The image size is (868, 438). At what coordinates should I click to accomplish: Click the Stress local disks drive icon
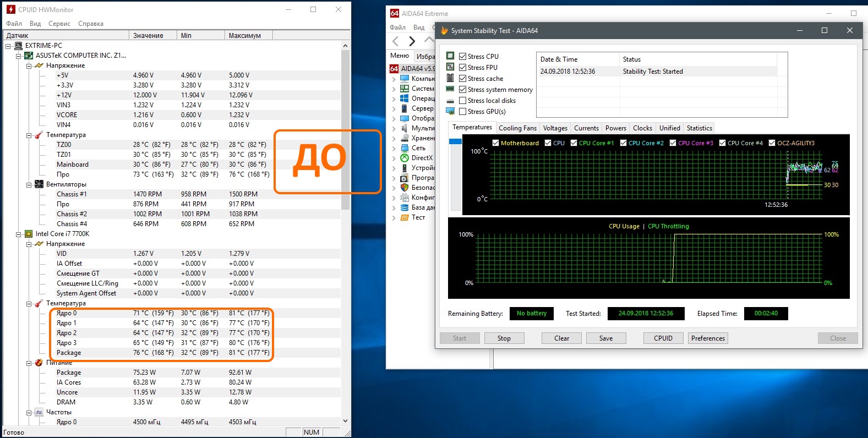[450, 101]
